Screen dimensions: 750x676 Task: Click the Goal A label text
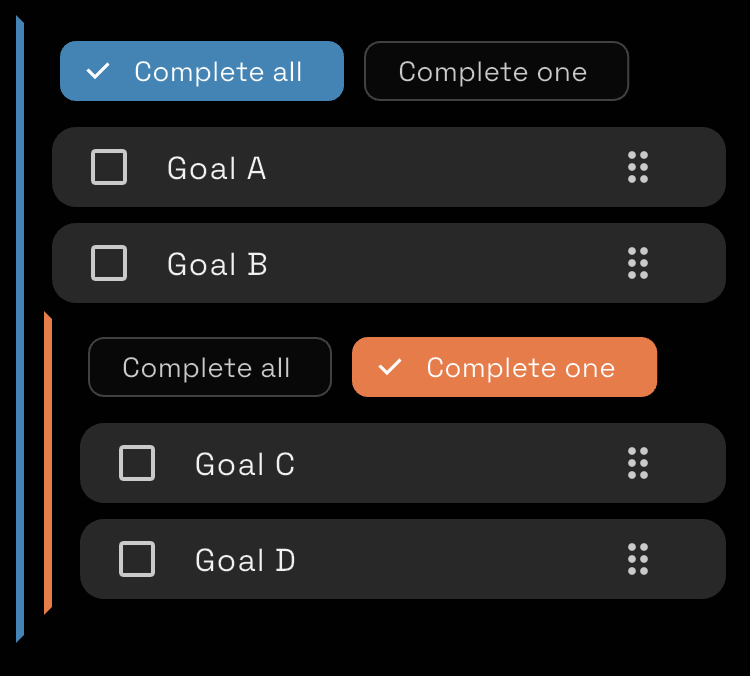tap(216, 168)
